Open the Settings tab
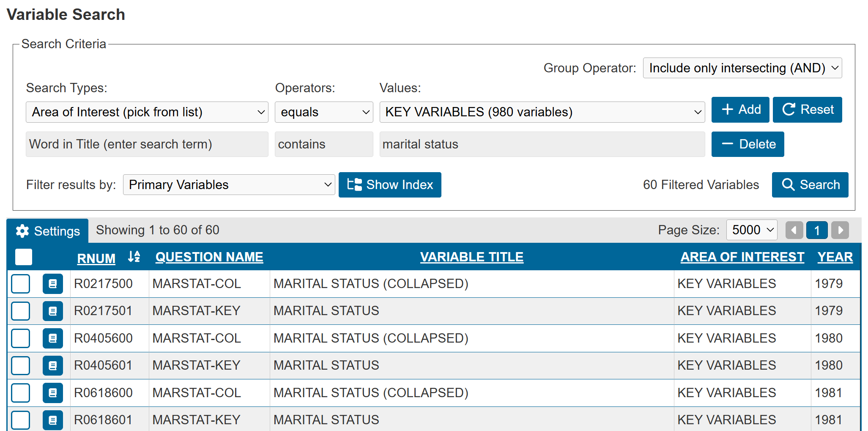Image resolution: width=868 pixels, height=431 pixels. [x=48, y=231]
